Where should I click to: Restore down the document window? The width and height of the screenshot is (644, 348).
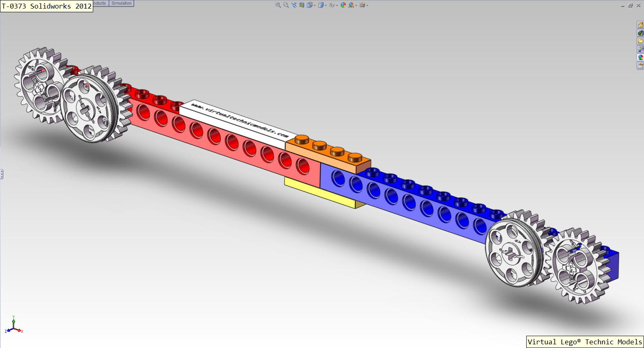[631, 5]
